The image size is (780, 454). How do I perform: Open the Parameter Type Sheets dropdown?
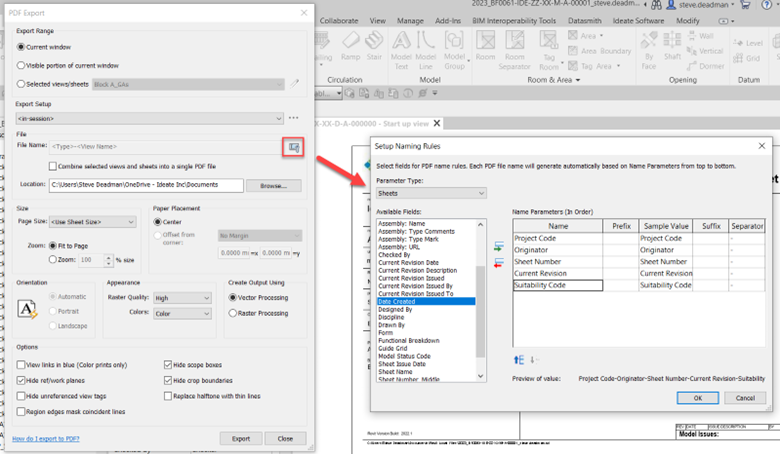431,193
